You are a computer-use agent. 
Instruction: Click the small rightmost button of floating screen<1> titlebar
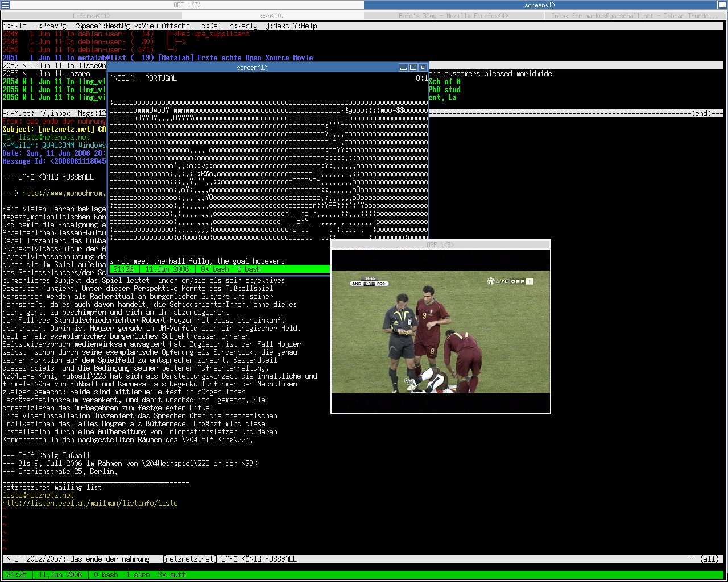tap(423, 67)
